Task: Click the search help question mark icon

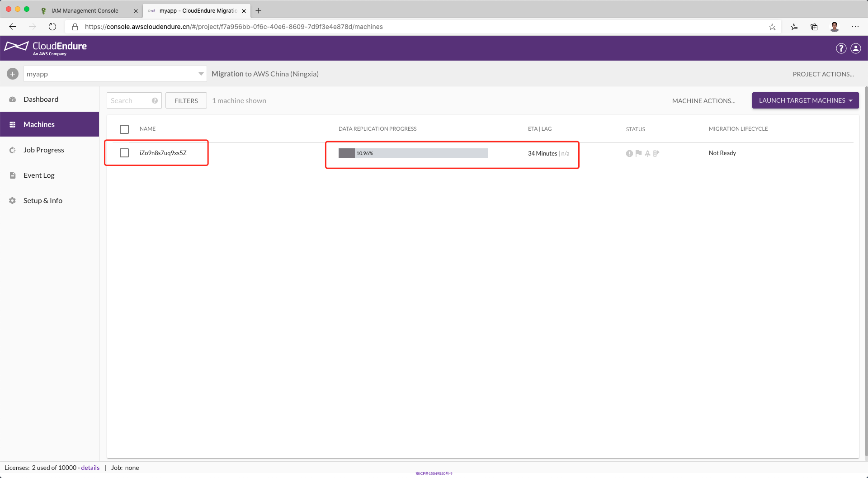Action: [155, 101]
